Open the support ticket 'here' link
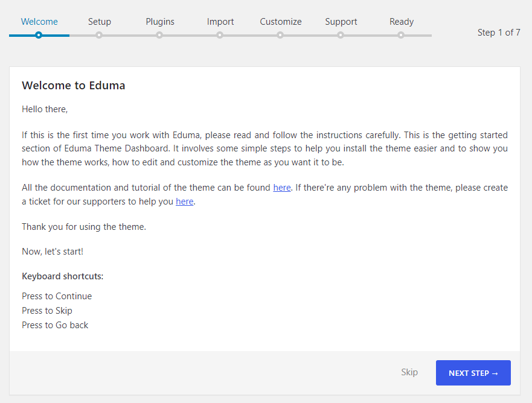The width and height of the screenshot is (532, 403). pyautogui.click(x=184, y=201)
